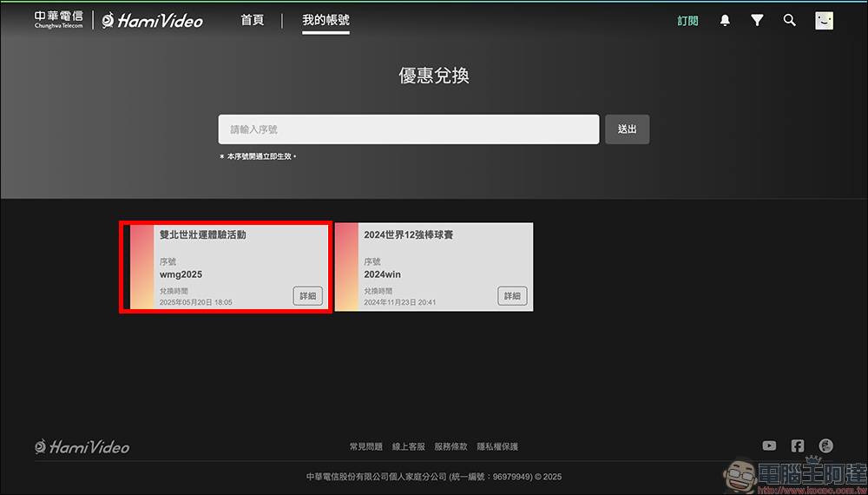The image size is (868, 495).
Task: Click redemption time 2024年11月23日 20:41
Action: pyautogui.click(x=399, y=302)
